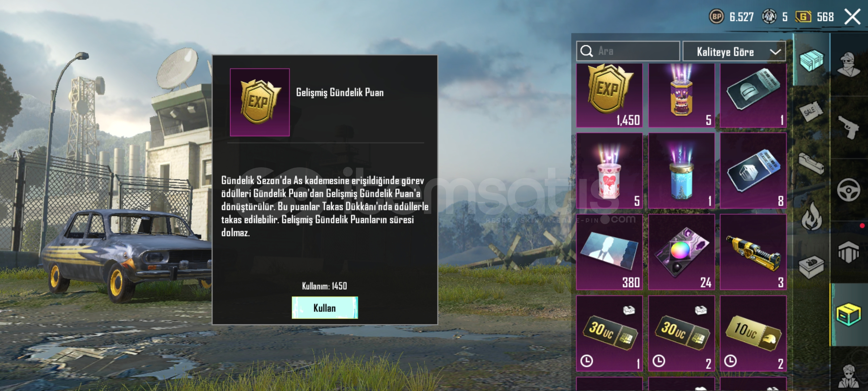The image size is (868, 391).
Task: Open the flame icon tab
Action: (x=811, y=216)
